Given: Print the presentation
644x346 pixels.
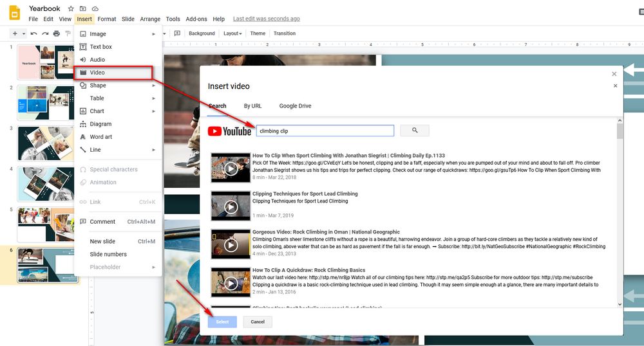Looking at the screenshot, I should 57,33.
